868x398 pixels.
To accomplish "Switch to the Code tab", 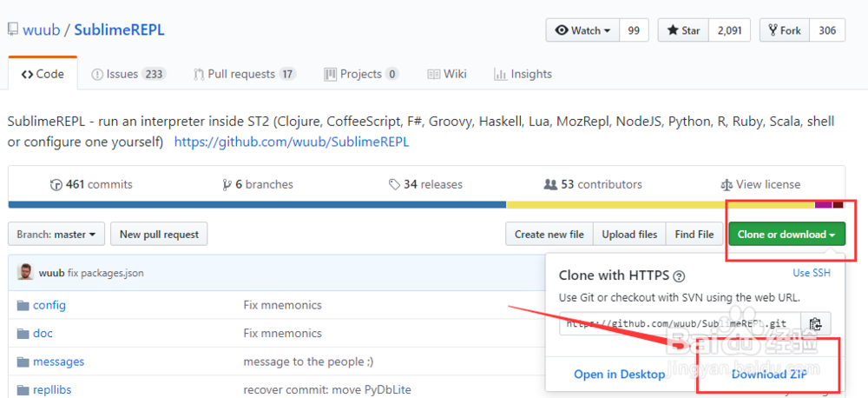I will click(x=43, y=74).
